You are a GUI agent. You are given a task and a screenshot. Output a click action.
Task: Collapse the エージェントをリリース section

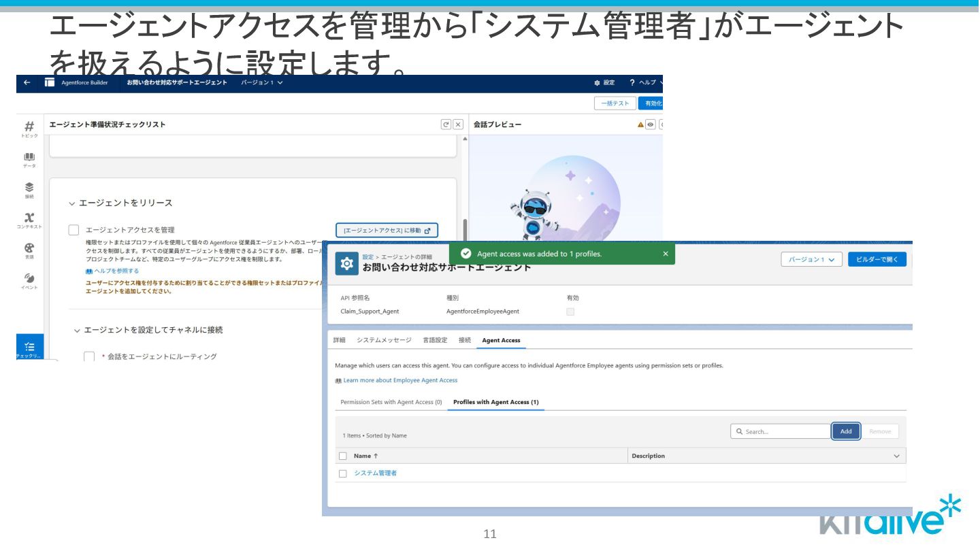[72, 203]
